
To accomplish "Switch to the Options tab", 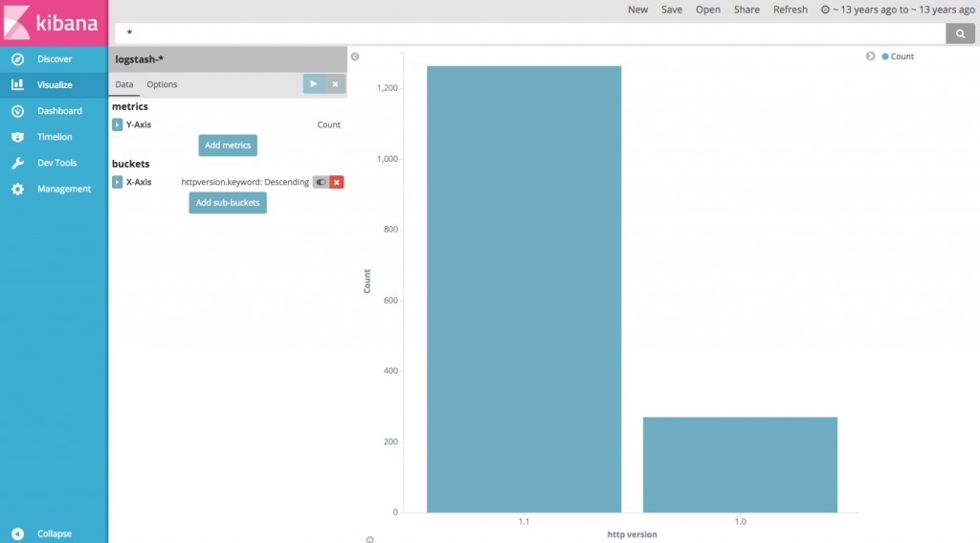I will [x=162, y=84].
